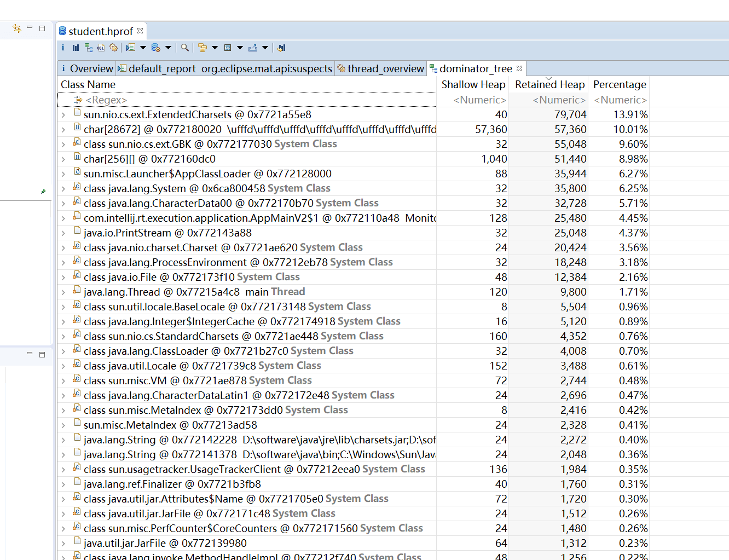
Task: Close the dominator_tree tab
Action: coord(519,68)
